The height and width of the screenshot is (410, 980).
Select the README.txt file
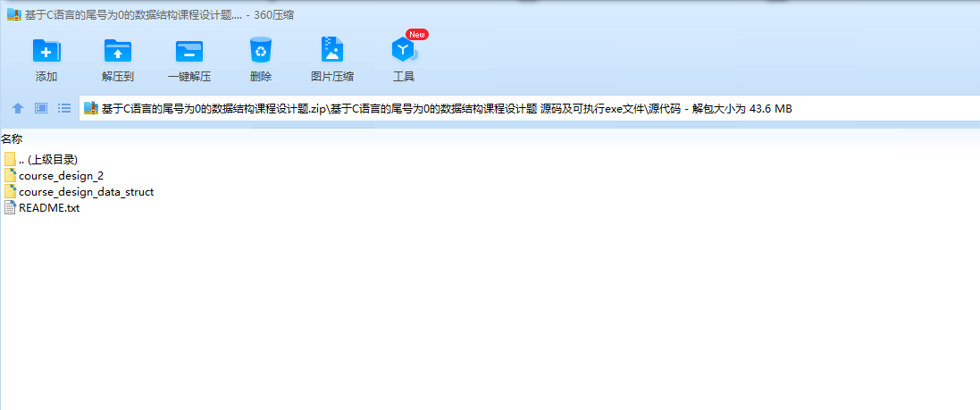[42, 208]
